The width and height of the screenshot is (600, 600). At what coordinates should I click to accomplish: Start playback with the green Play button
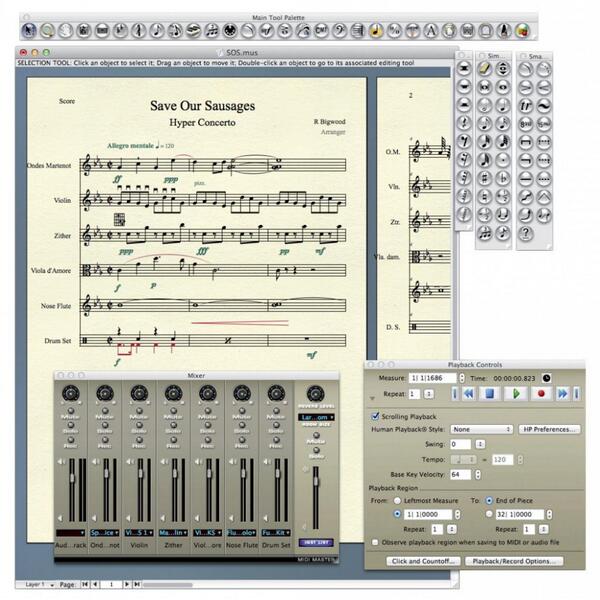[x=516, y=393]
